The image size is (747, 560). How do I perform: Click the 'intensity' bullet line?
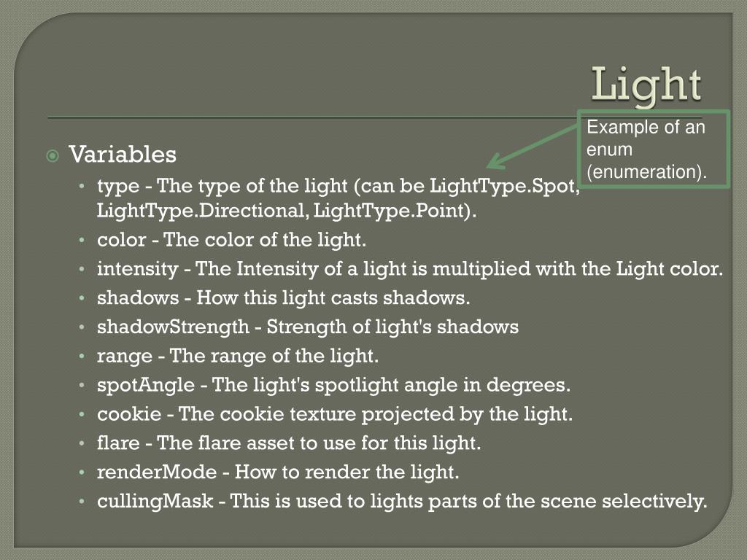(410, 269)
